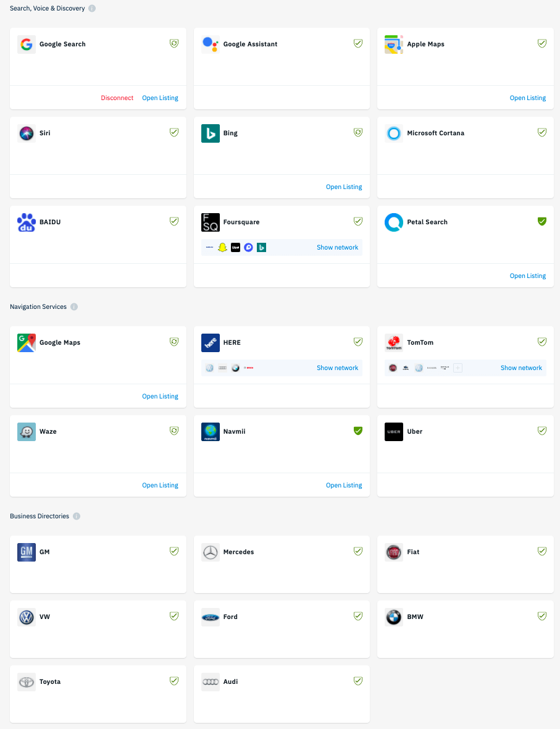Image resolution: width=560 pixels, height=729 pixels.
Task: Click info icon beside Business Directories
Action: (77, 516)
